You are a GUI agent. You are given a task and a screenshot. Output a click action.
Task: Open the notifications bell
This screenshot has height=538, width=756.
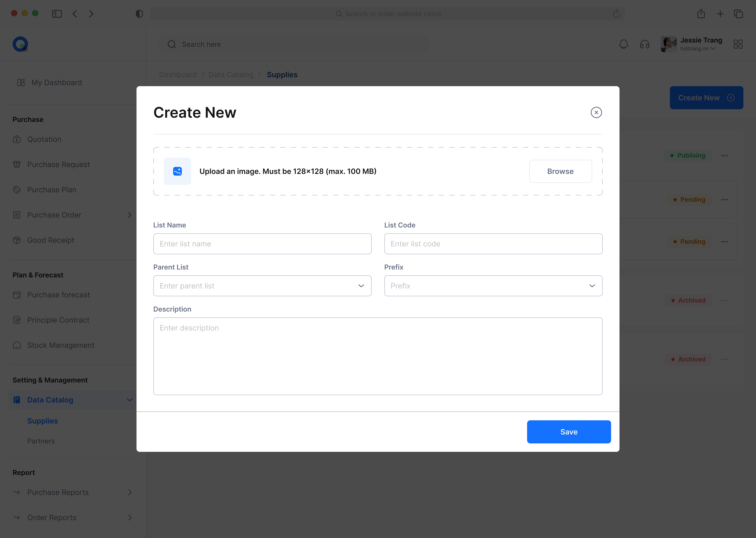[x=624, y=44]
